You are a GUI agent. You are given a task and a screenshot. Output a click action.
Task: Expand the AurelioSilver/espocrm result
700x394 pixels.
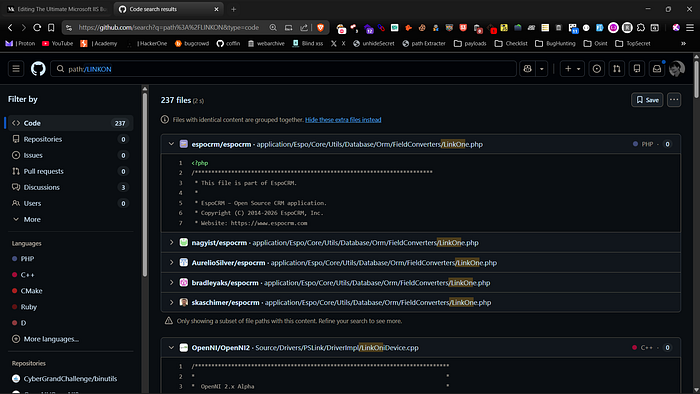tap(171, 262)
